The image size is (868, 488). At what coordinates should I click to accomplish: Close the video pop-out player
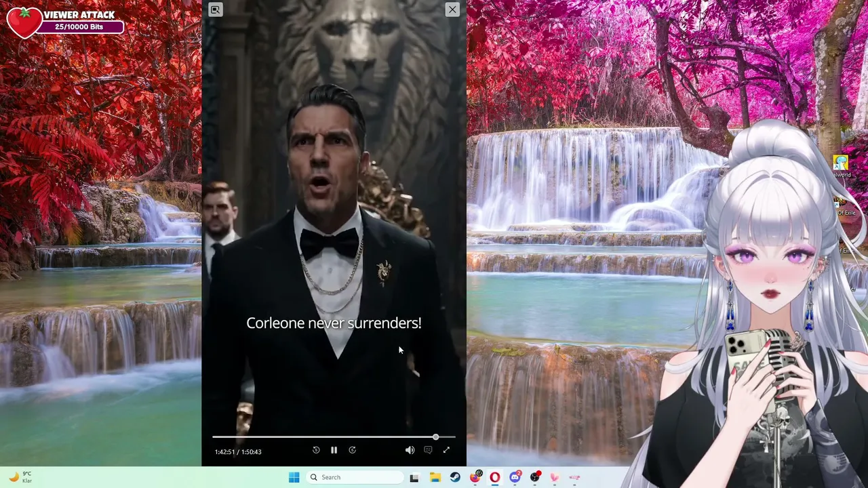(x=452, y=9)
